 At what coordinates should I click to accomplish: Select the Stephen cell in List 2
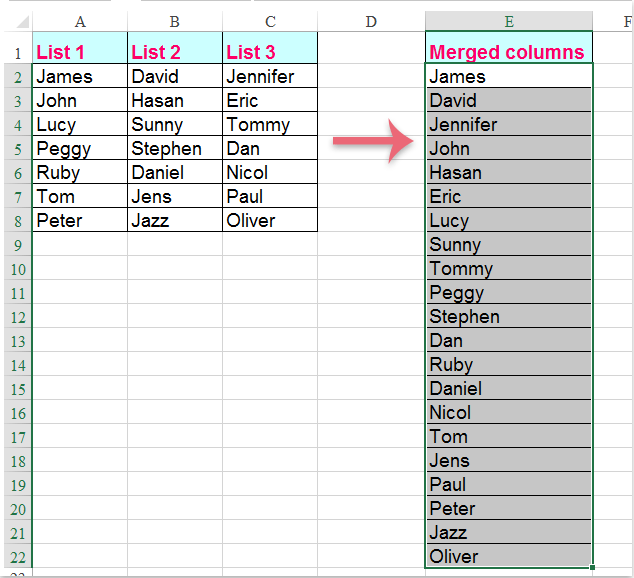[175, 149]
